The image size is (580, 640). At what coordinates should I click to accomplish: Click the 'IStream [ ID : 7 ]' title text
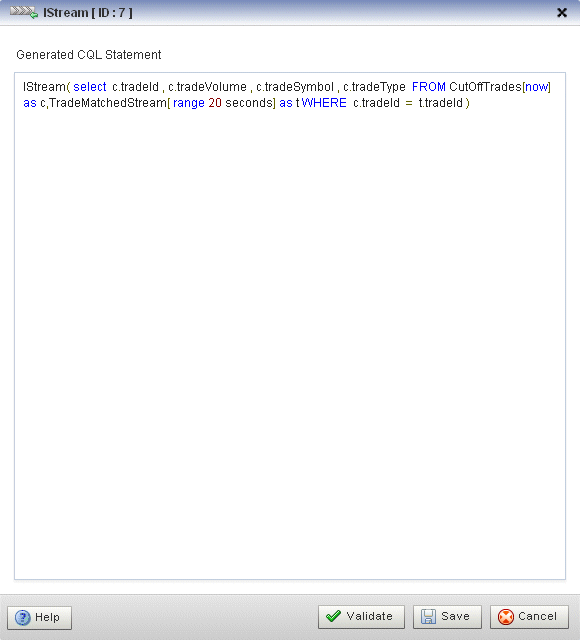88,13
